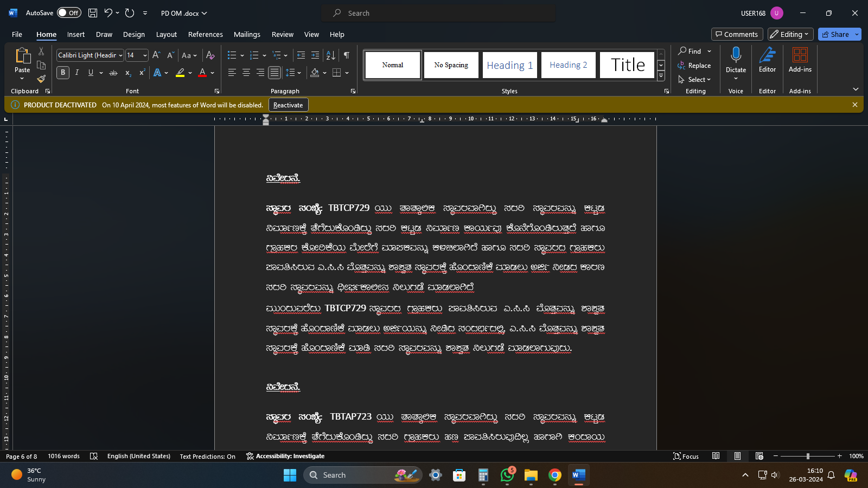Open the font name dropdown

(x=120, y=55)
